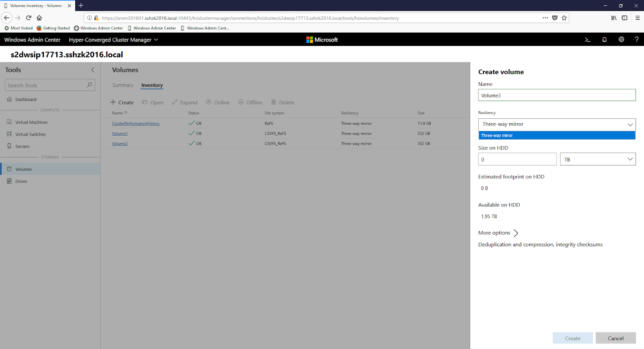Click Windows Admin Center header title
Screen dimensions: 644x349
click(x=32, y=39)
